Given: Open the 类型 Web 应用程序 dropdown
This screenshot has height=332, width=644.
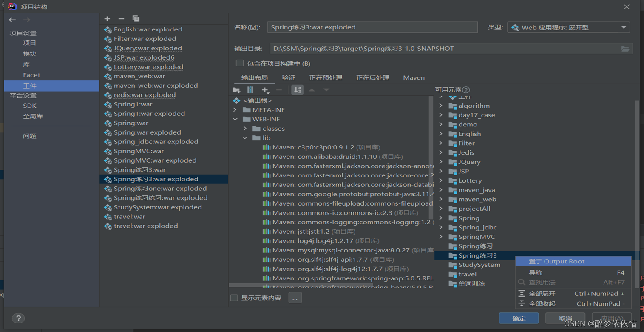Looking at the screenshot, I should (568, 27).
